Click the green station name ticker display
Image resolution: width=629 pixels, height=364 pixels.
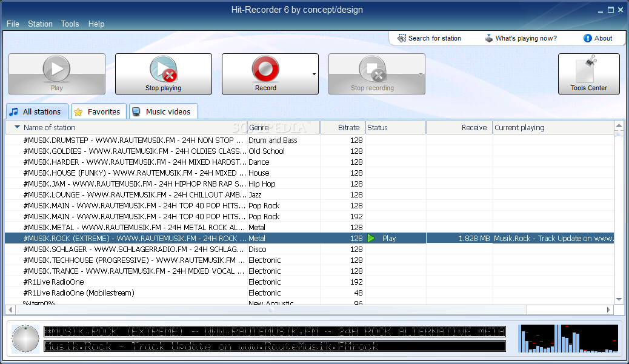[275, 331]
